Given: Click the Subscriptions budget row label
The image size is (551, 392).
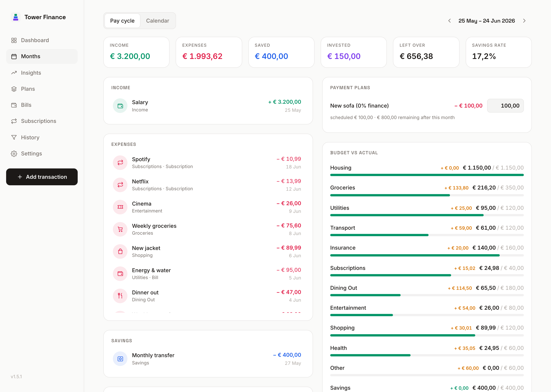Looking at the screenshot, I should (348, 268).
